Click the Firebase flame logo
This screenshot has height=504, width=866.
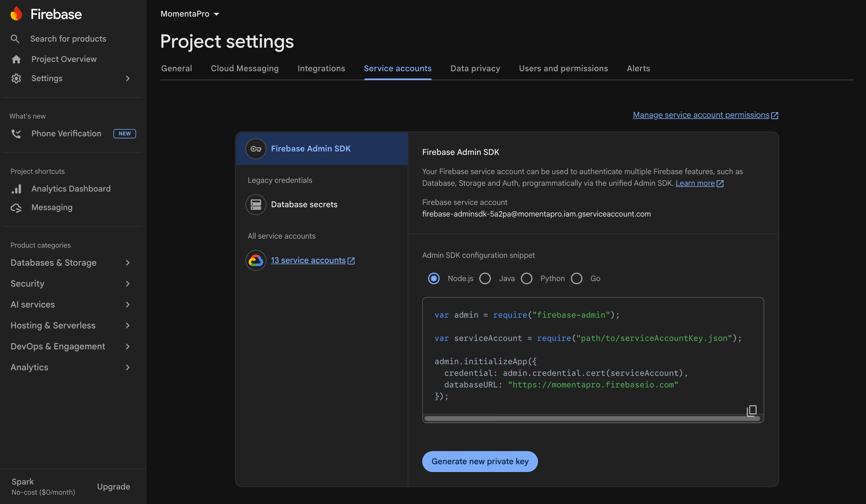pos(16,14)
